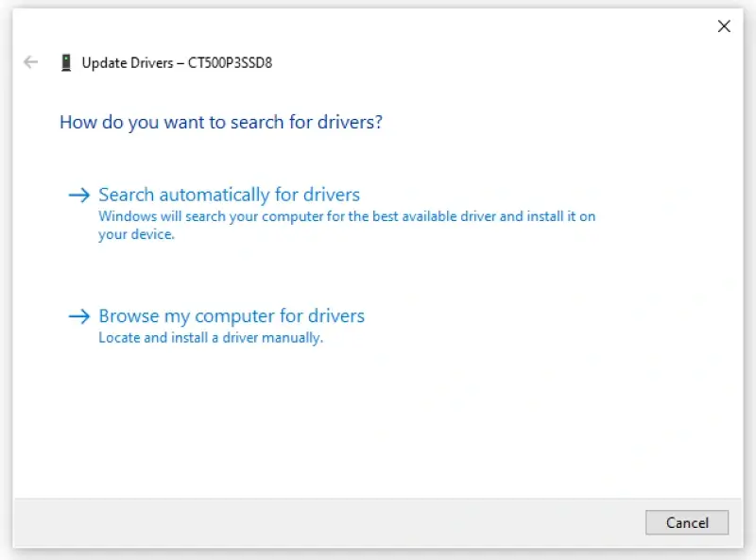Click the heading How do you want to search for drivers
This screenshot has height=560, width=756.
(220, 122)
